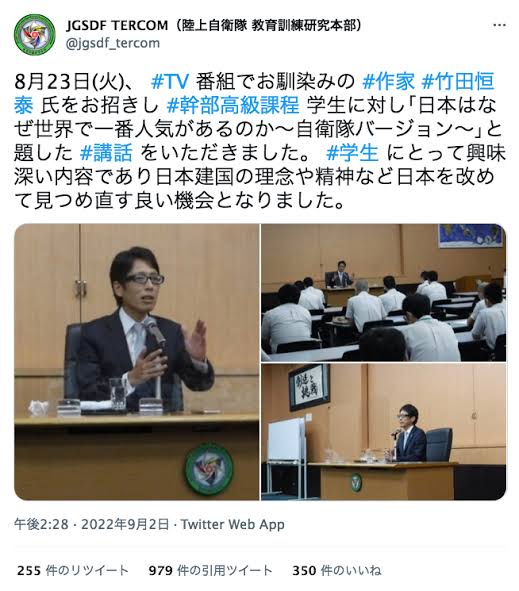The height and width of the screenshot is (591, 519).
Task: Show the 979 件の引用ツイート list
Action: tap(210, 570)
